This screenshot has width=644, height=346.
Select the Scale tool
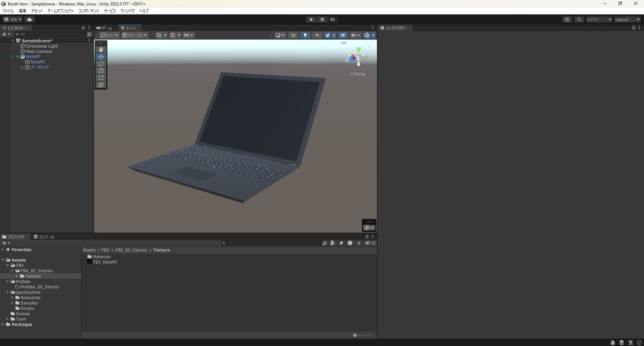[101, 70]
